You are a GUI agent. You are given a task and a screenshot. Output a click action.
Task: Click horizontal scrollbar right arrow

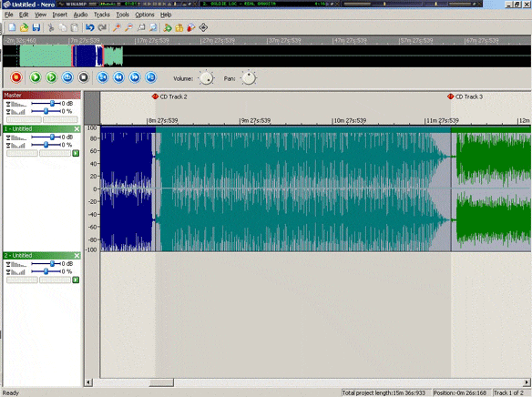(527, 382)
